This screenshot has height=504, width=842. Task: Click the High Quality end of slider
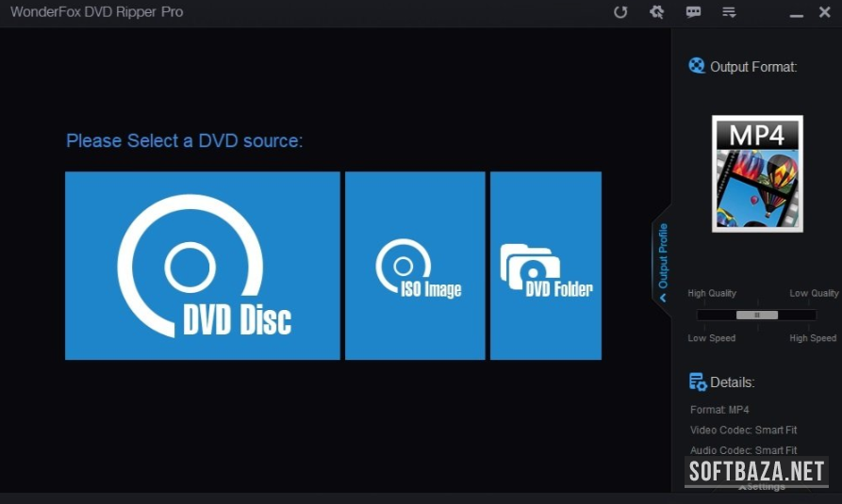click(712, 294)
